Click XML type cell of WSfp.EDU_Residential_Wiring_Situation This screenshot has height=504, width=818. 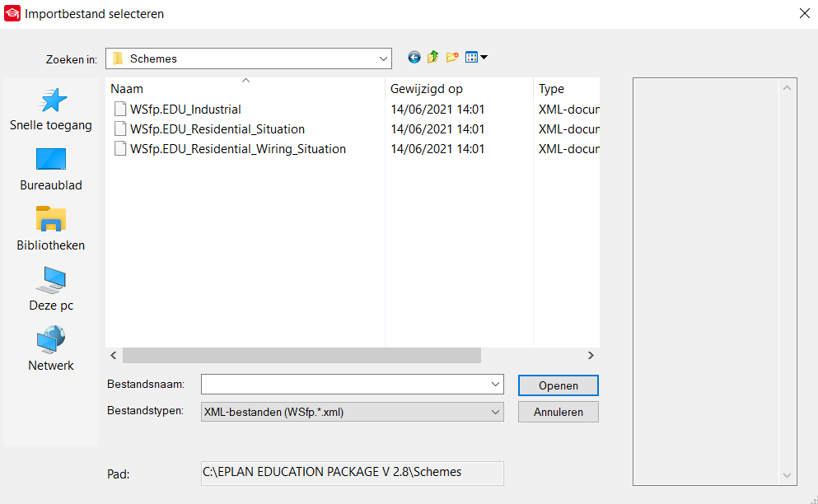point(568,149)
